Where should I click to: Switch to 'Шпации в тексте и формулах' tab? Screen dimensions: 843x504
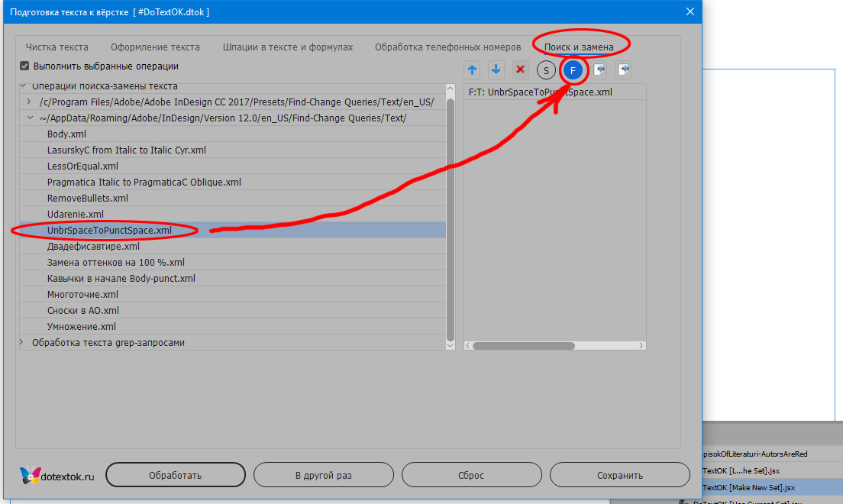[x=288, y=47]
